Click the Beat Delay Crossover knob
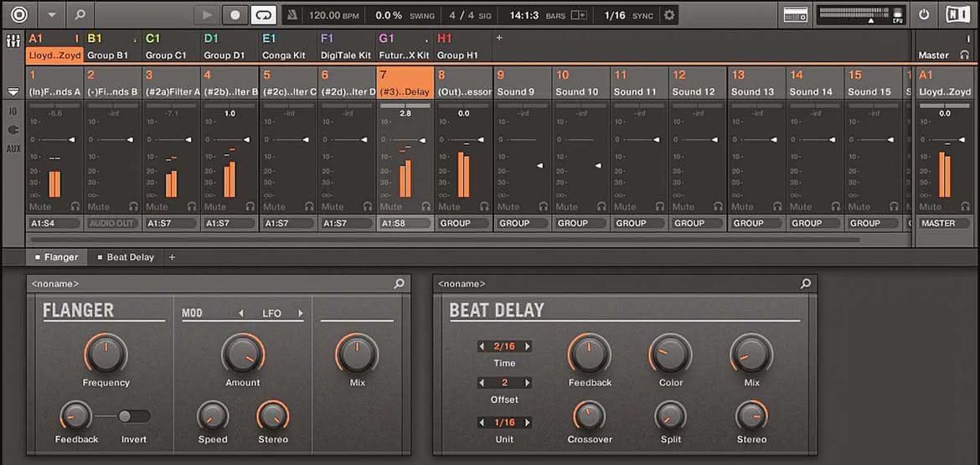980x465 pixels. coord(590,416)
